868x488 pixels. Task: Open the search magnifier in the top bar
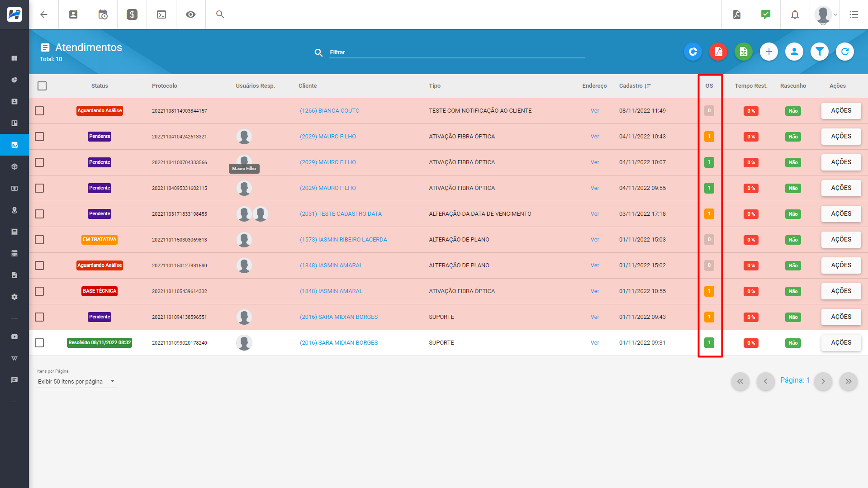(220, 14)
